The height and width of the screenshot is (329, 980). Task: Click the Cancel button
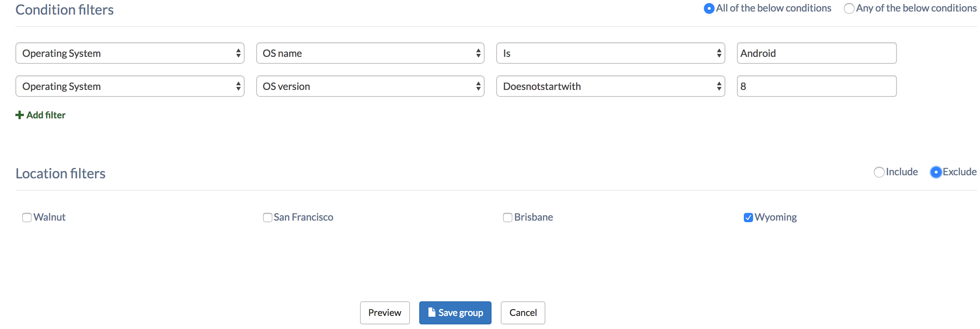(523, 312)
